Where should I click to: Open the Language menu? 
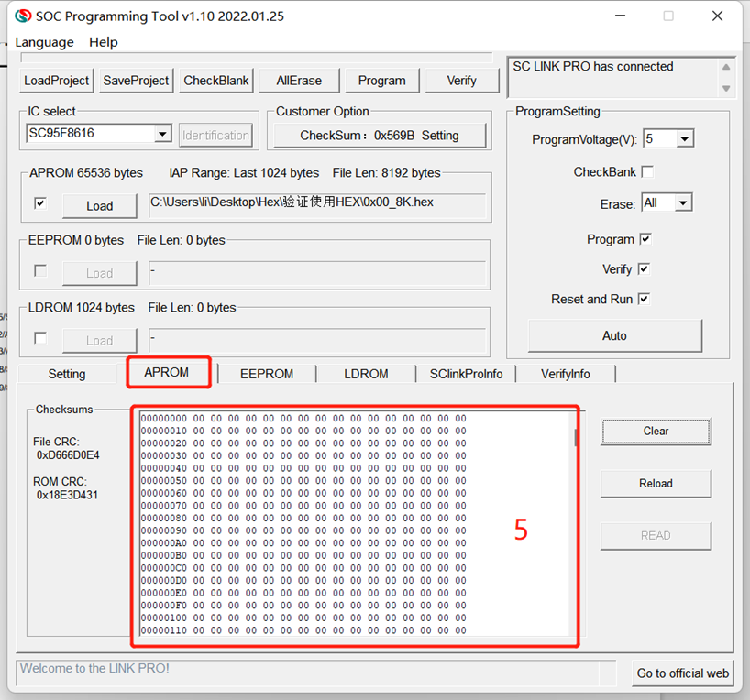point(44,42)
